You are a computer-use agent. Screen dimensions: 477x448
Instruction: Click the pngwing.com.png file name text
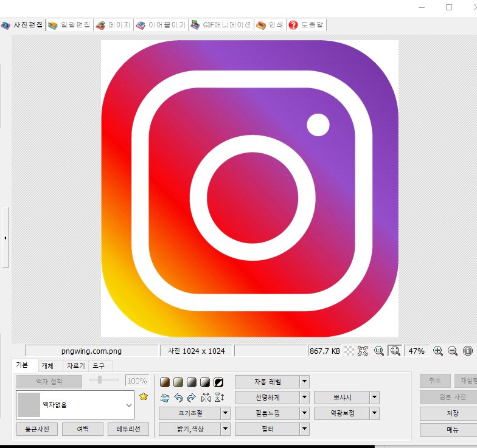pos(91,351)
